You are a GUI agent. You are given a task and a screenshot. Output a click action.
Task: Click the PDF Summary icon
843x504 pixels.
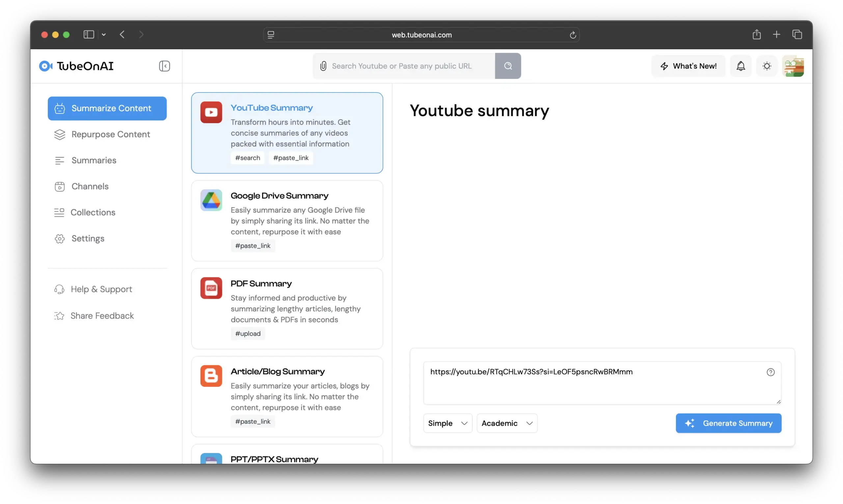click(211, 288)
